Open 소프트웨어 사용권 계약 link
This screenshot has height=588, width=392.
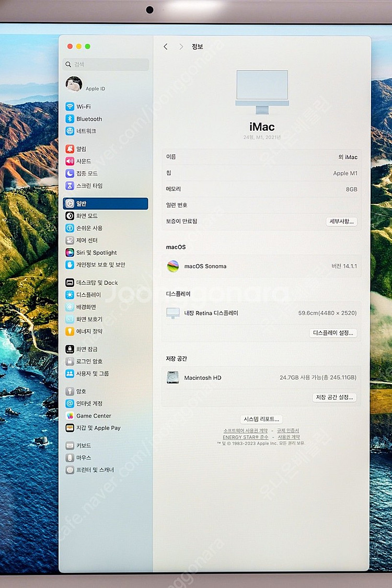tap(245, 431)
